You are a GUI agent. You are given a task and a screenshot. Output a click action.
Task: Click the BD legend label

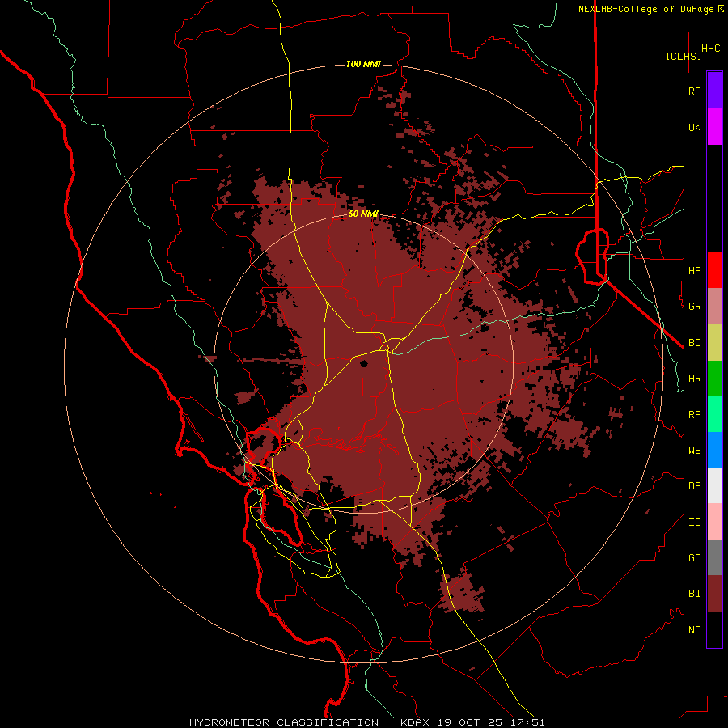[x=694, y=343]
